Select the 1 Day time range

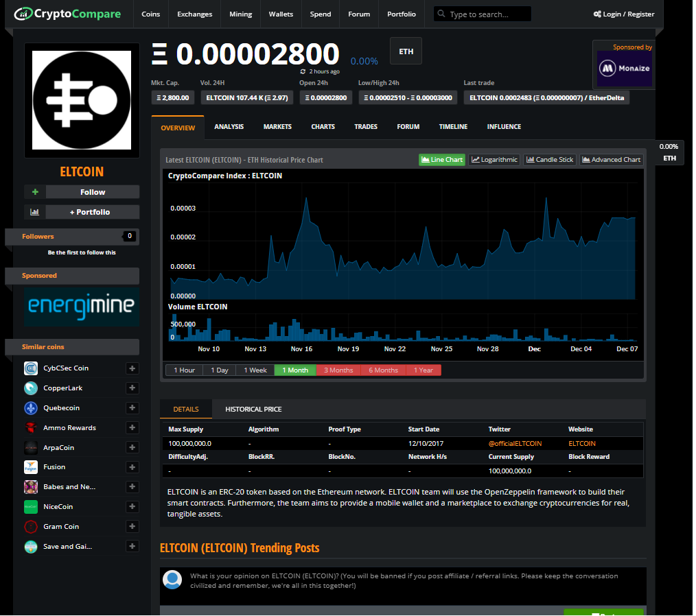[x=219, y=370]
